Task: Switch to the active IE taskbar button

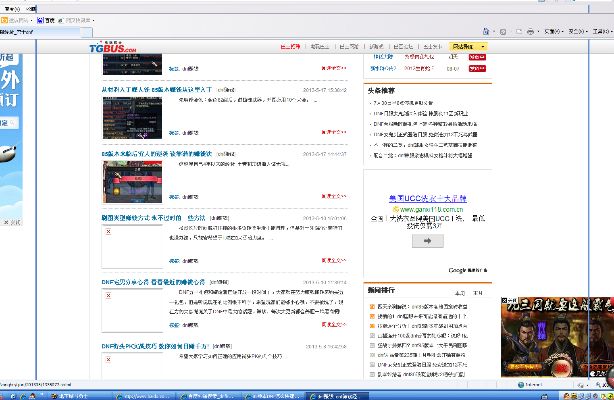Action: [x=336, y=396]
